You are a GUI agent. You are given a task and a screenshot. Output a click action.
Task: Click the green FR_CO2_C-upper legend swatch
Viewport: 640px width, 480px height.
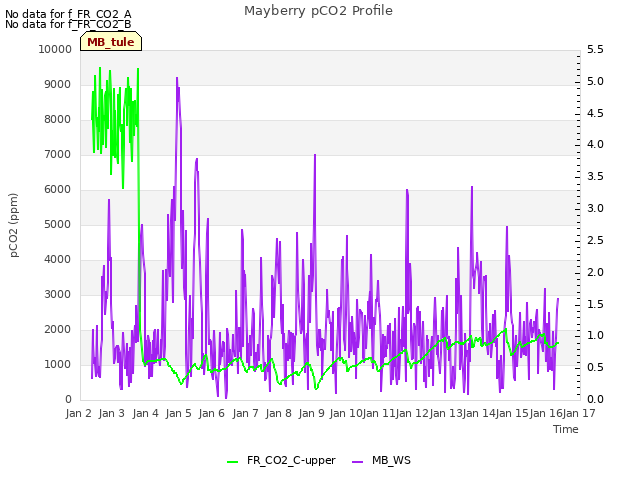(232, 462)
